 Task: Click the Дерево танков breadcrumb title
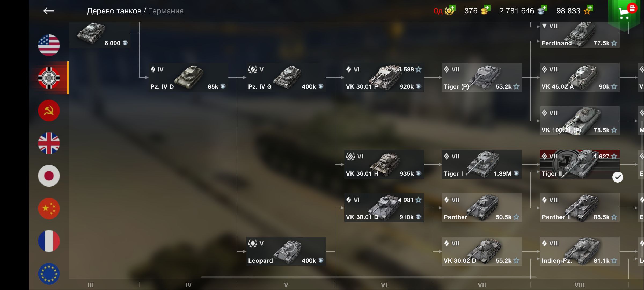[x=114, y=11]
